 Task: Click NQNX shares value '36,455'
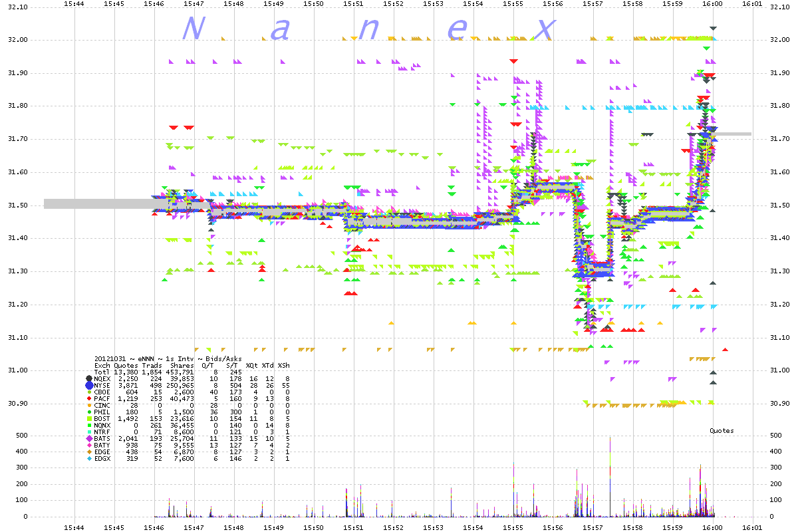pyautogui.click(x=184, y=426)
